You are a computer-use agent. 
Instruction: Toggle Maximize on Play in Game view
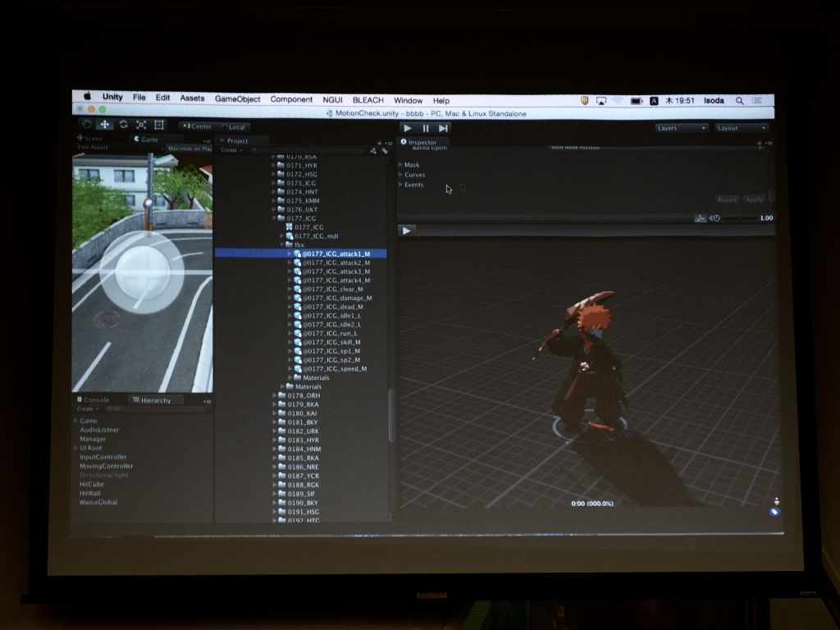pyautogui.click(x=189, y=148)
